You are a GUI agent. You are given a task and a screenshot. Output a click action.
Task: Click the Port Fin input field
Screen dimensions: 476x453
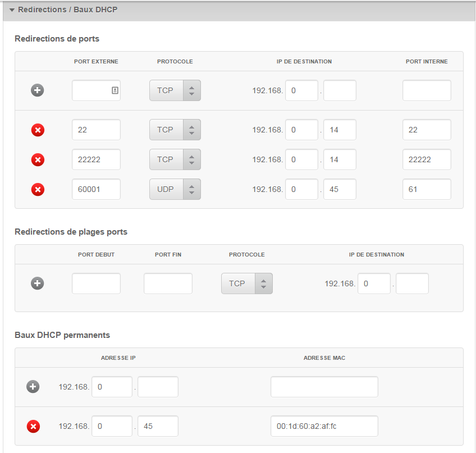pos(168,283)
